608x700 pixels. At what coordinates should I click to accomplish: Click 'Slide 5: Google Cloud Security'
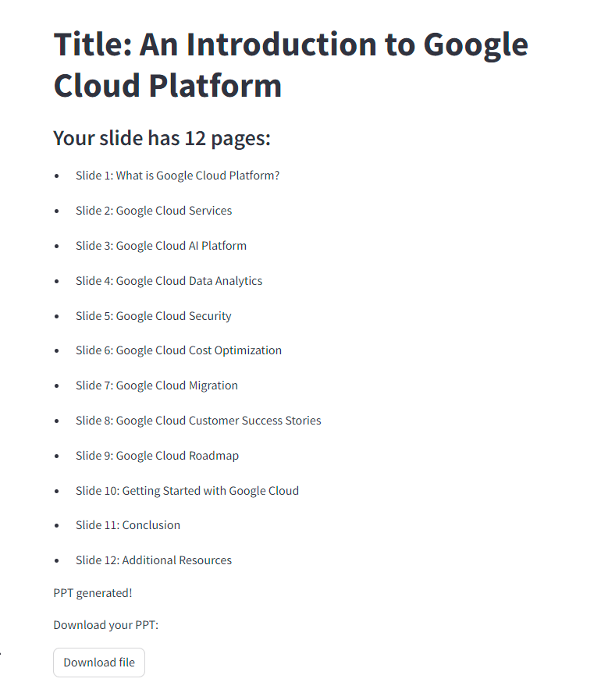point(154,316)
